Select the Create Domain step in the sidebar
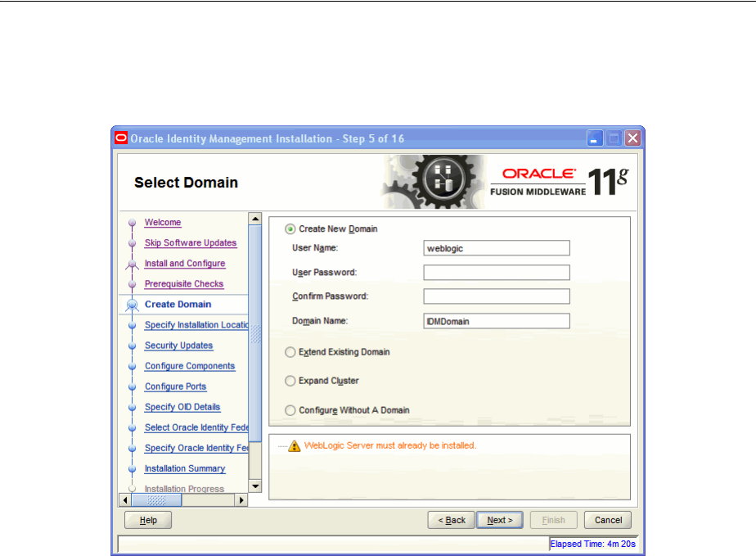The image size is (756, 556). 178,304
